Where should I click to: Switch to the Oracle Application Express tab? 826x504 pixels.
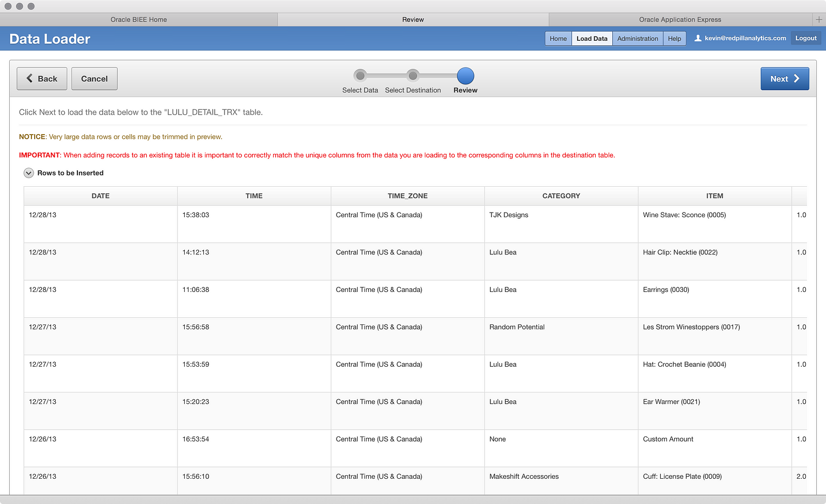(680, 20)
